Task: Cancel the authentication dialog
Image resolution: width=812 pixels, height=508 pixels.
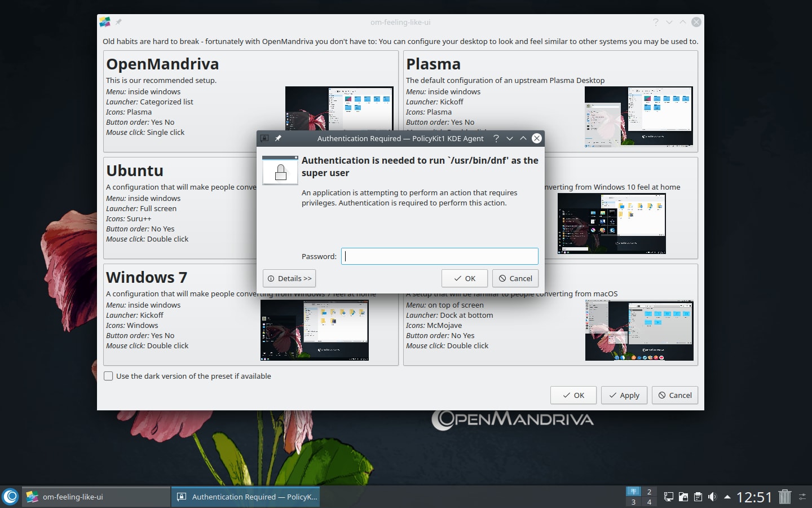Action: click(515, 278)
